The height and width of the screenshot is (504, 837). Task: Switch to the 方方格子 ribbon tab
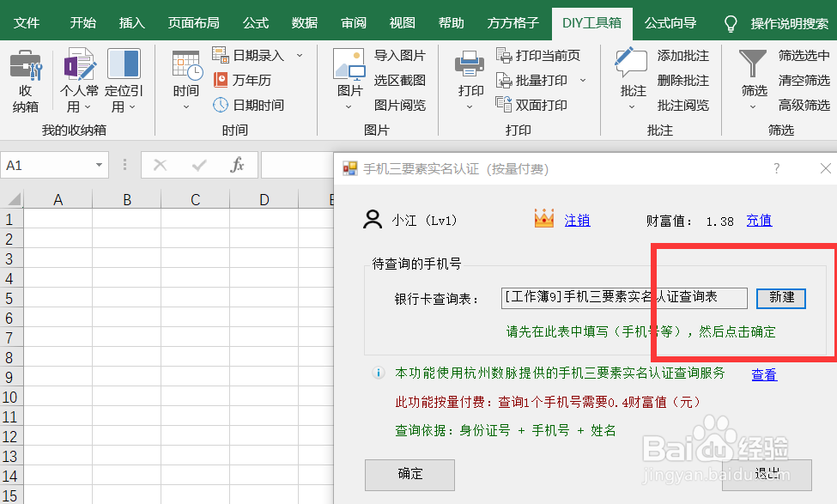pos(512,23)
